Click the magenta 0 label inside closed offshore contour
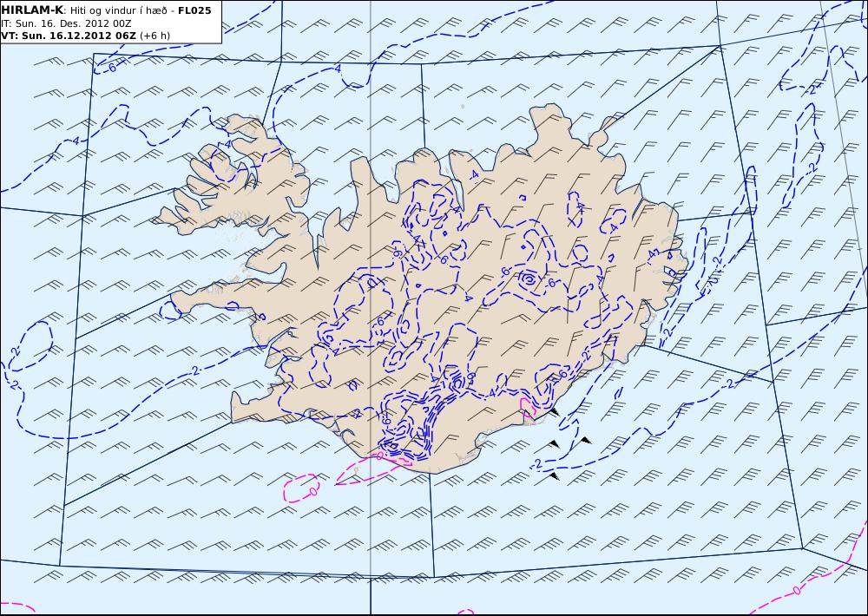This screenshot has height=616, width=868. (x=312, y=490)
